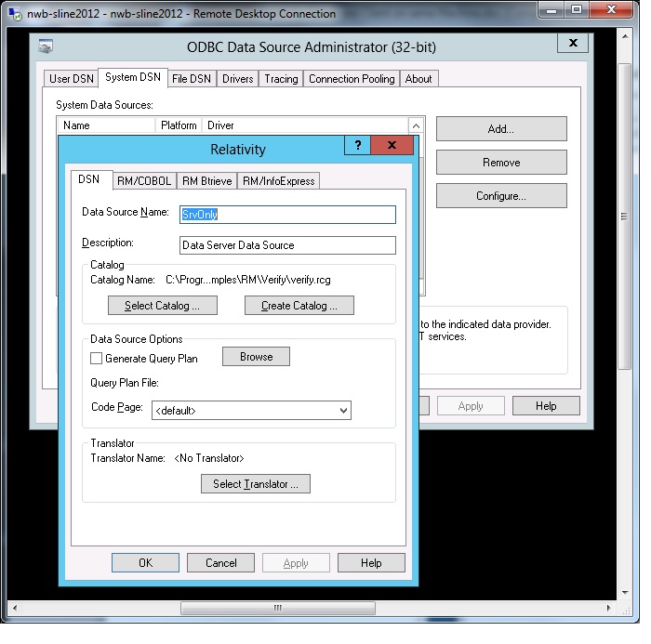Click the Platform column header
This screenshot has width=651, height=644.
click(x=179, y=125)
